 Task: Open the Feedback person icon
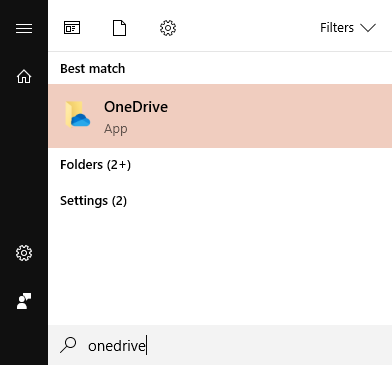pos(24,301)
